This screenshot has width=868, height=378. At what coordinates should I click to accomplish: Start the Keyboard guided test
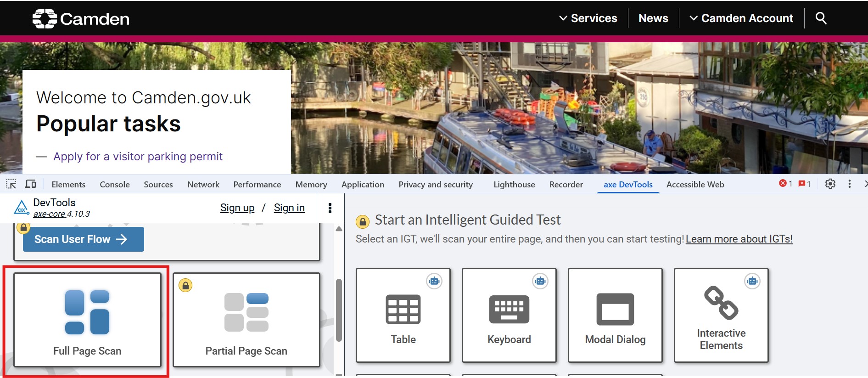point(509,315)
